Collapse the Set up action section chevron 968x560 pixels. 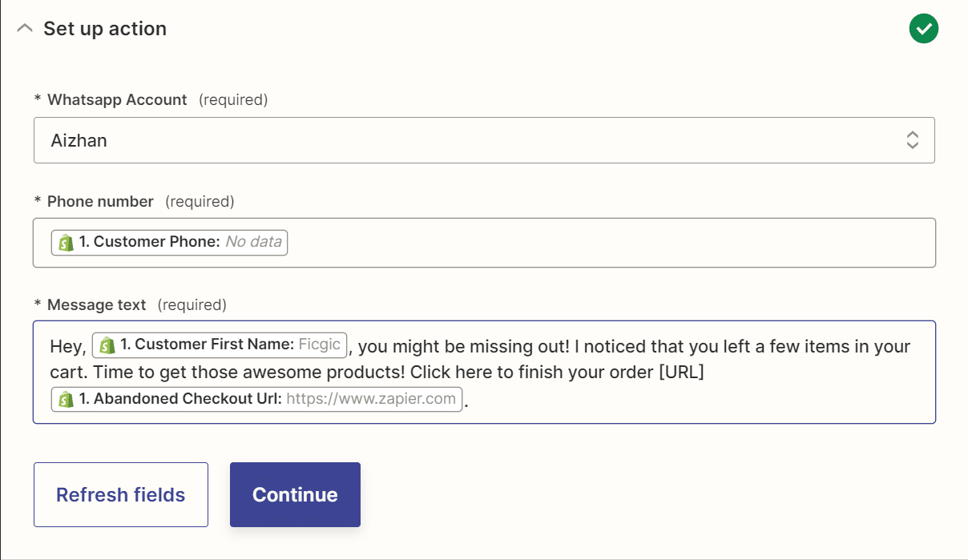click(25, 29)
